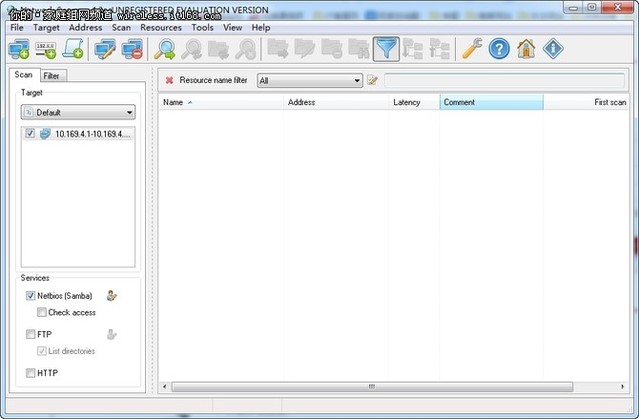Uncheck the Netbios (Samba) checkbox
Screen dimensions: 639x419
click(x=30, y=296)
